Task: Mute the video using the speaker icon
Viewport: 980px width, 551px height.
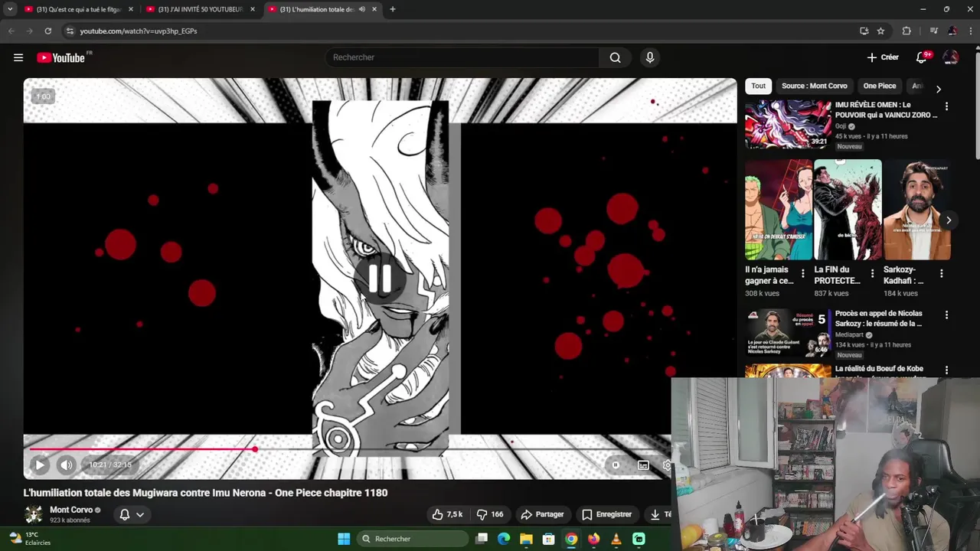Action: 67,465
